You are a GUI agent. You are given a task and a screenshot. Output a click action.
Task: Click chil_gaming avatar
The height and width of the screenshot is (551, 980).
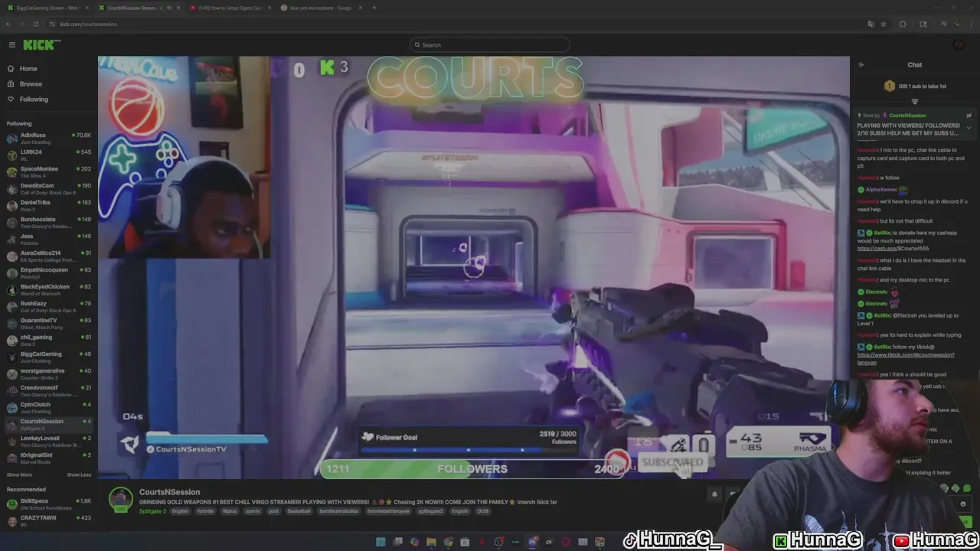[11, 340]
